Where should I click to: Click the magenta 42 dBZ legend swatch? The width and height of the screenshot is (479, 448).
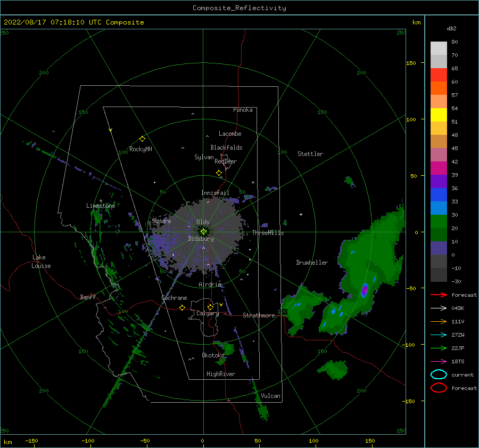[439, 168]
